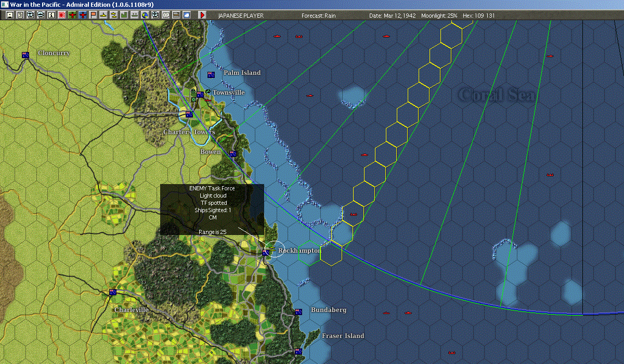Click the 'Date: Mar 12, 1942' status text
Screen dimensions: 624x364
coord(392,16)
